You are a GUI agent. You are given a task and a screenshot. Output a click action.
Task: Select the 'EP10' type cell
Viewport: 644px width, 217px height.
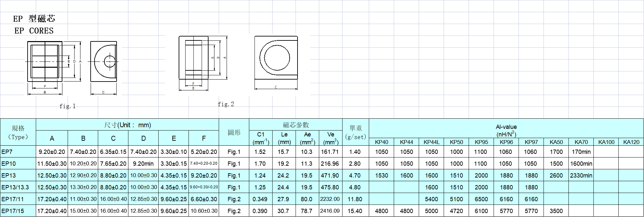click(x=18, y=163)
